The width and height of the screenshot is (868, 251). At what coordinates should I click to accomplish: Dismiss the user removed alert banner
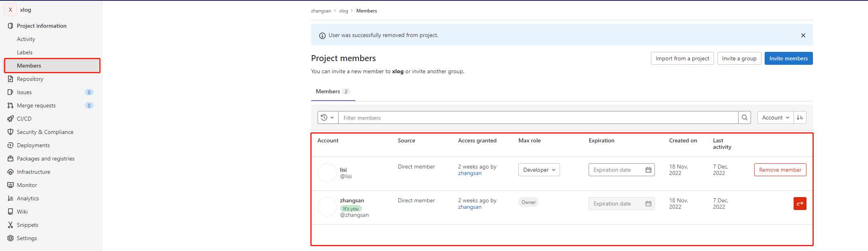pyautogui.click(x=803, y=35)
